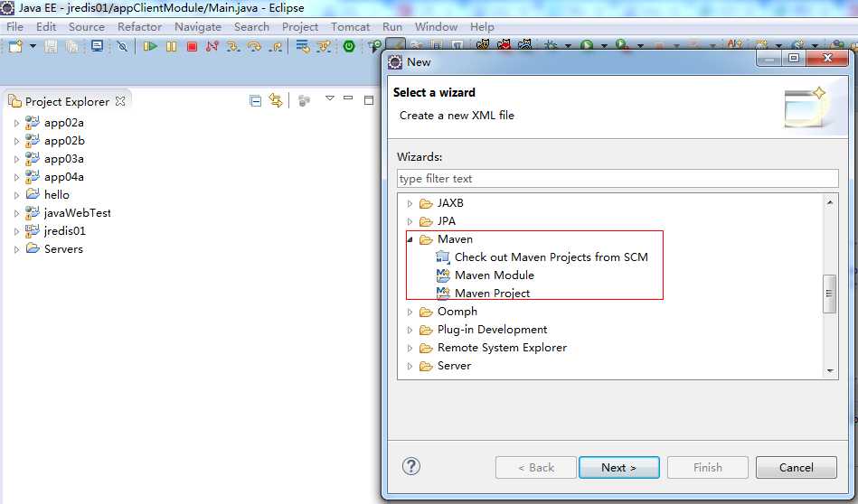Click the Run External Tools icon

pyautogui.click(x=622, y=45)
